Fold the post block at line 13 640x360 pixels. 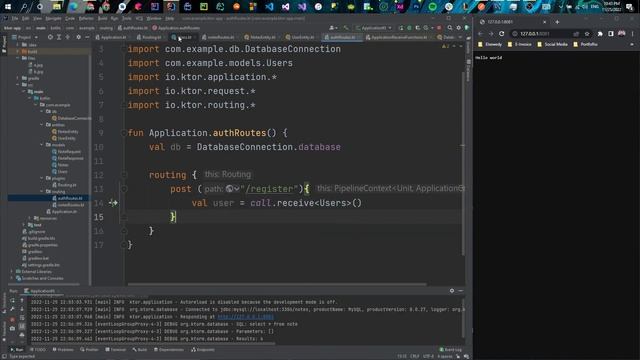pyautogui.click(x=124, y=189)
